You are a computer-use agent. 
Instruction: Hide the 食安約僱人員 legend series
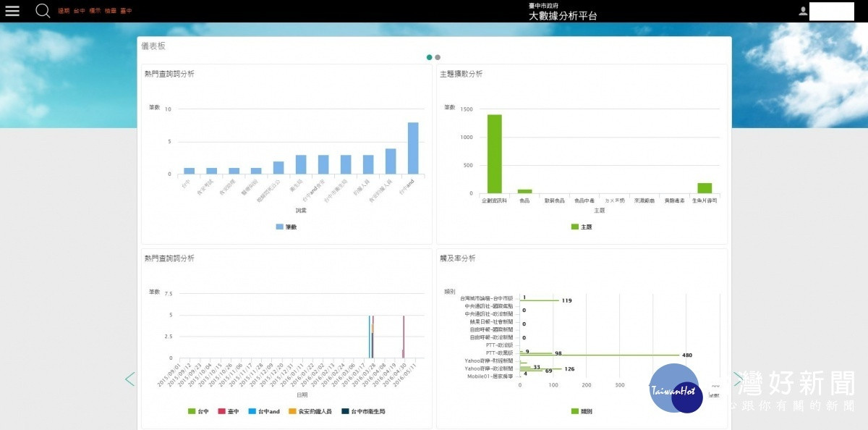[x=310, y=411]
